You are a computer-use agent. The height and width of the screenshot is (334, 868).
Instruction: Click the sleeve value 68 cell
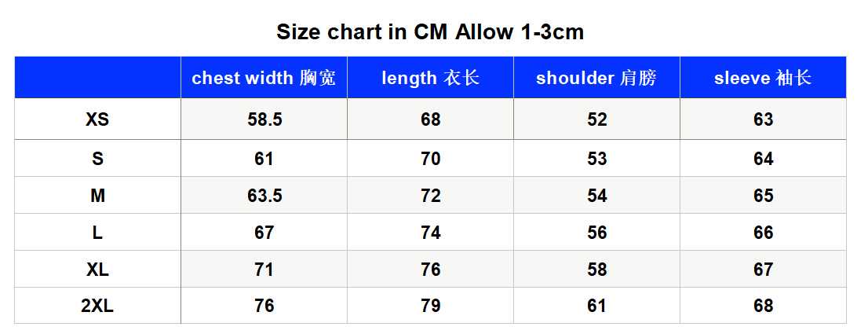[x=764, y=306]
